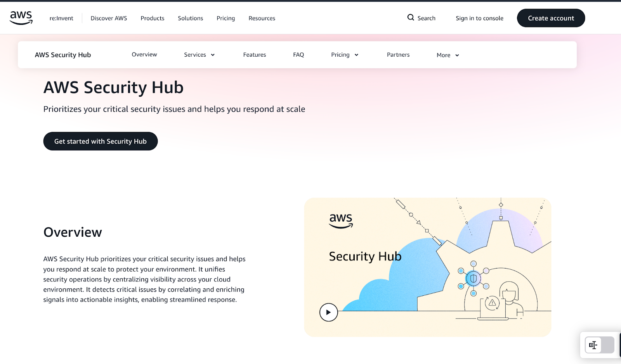The height and width of the screenshot is (364, 621).
Task: Select the magnifying glass next to Search
Action: click(410, 18)
